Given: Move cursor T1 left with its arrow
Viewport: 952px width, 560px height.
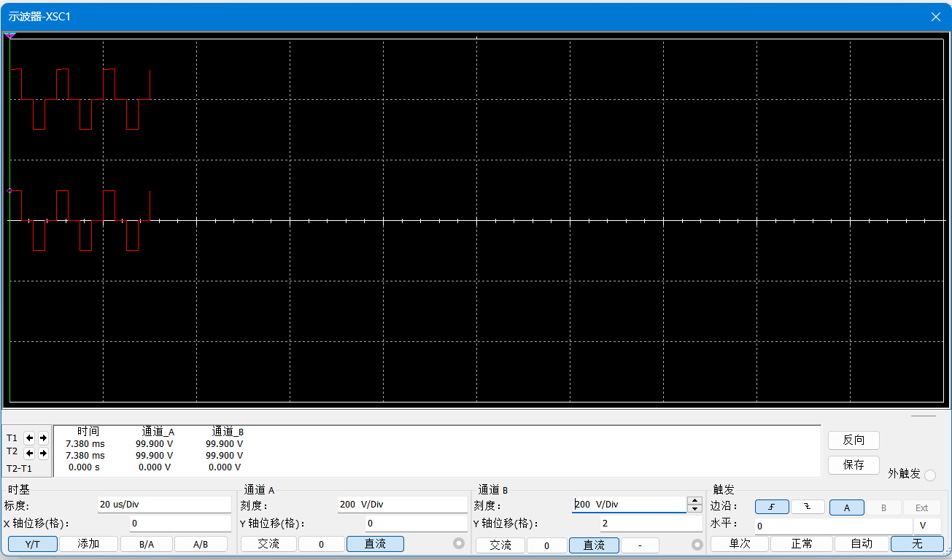Looking at the screenshot, I should 29,438.
